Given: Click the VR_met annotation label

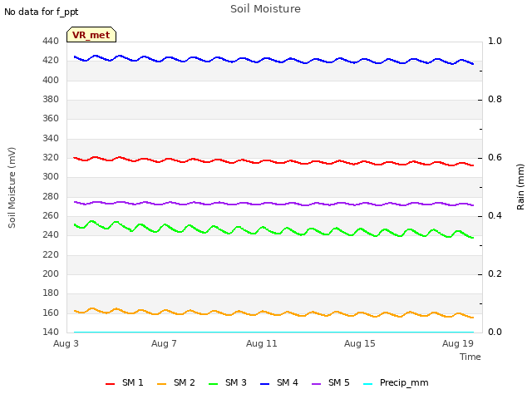Looking at the screenshot, I should [x=91, y=35].
